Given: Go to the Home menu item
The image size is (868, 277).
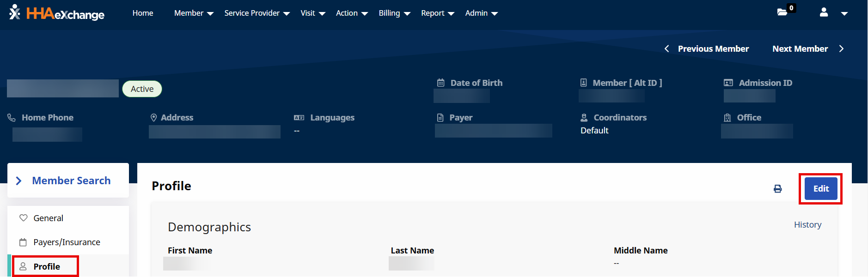Looking at the screenshot, I should click(x=143, y=13).
